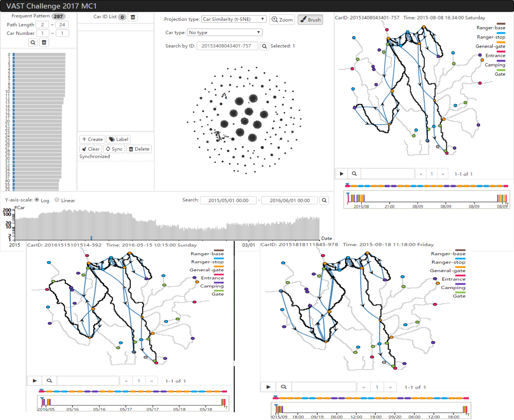This screenshot has height=420, width=514.
Task: Toggle the Brush selection mode
Action: coord(310,20)
